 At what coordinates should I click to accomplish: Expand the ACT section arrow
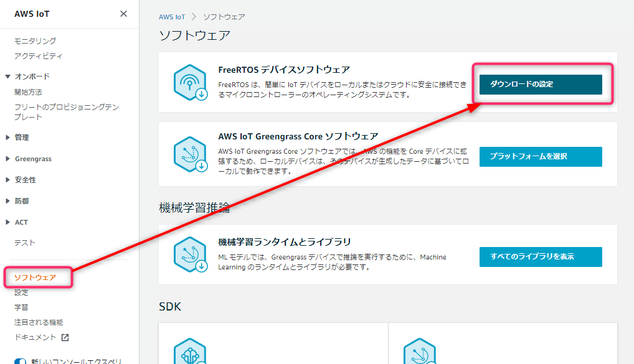[7, 222]
